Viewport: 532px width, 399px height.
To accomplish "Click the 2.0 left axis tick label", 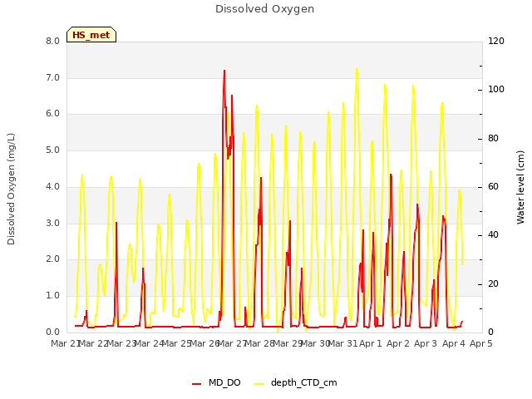I will [52, 259].
